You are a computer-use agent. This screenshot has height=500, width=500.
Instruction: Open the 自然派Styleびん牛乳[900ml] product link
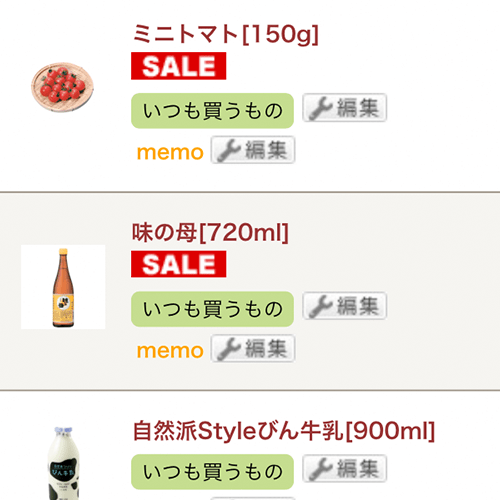click(x=284, y=431)
